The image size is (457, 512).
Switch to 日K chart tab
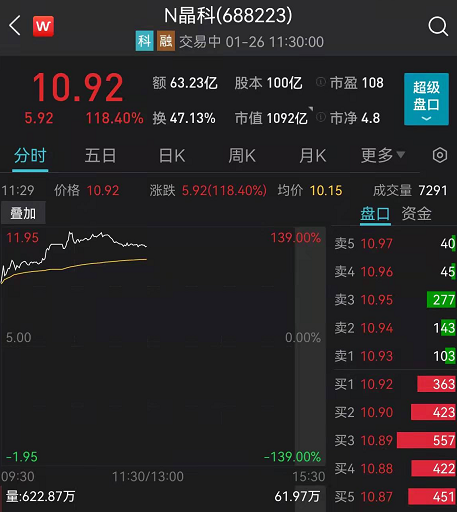pos(172,156)
